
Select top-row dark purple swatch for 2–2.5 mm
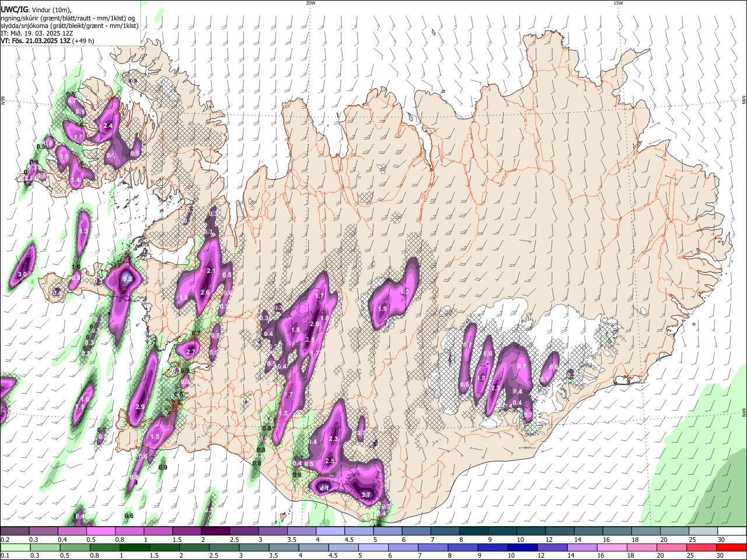click(x=215, y=531)
